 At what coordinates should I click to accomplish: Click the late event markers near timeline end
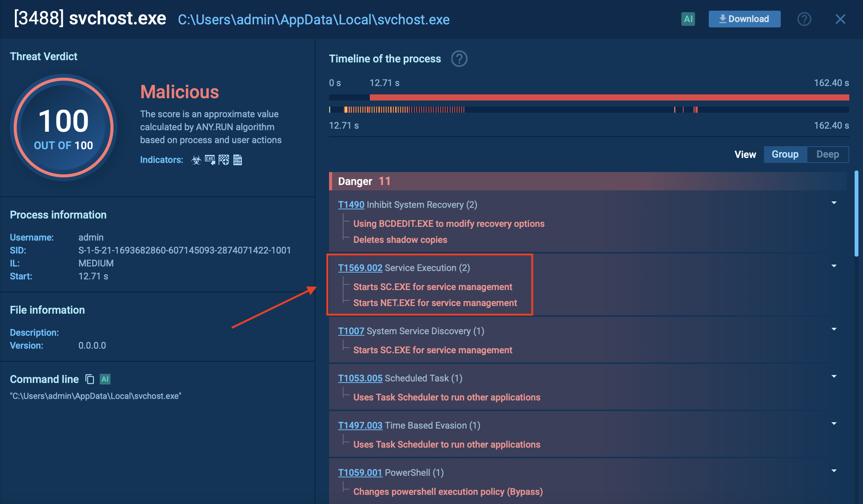point(686,110)
